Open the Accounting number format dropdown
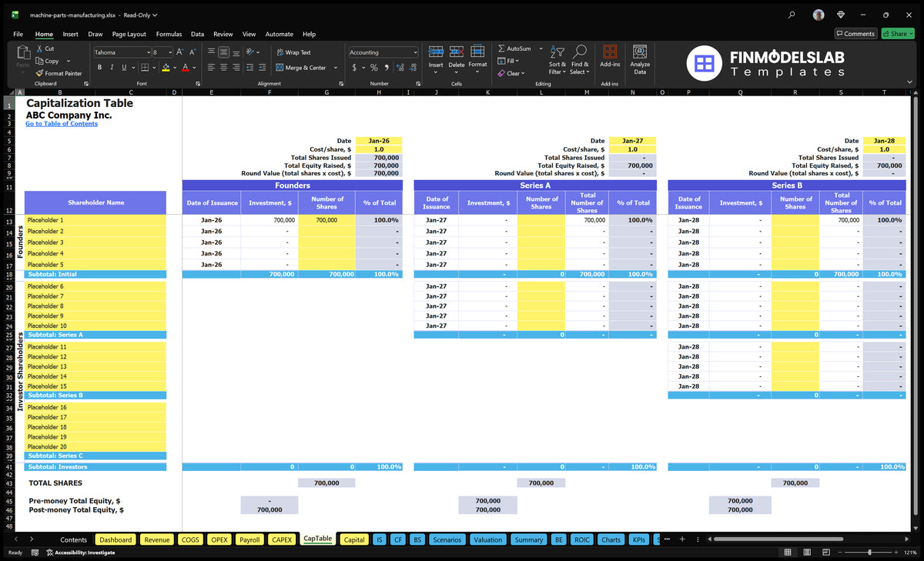924x561 pixels. tap(415, 52)
